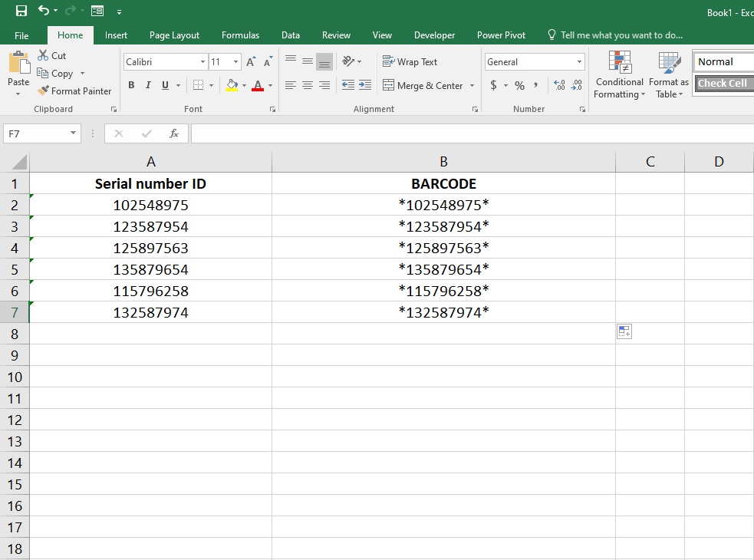The width and height of the screenshot is (754, 560).
Task: Click the Cut button in Clipboard group
Action: pyautogui.click(x=52, y=55)
